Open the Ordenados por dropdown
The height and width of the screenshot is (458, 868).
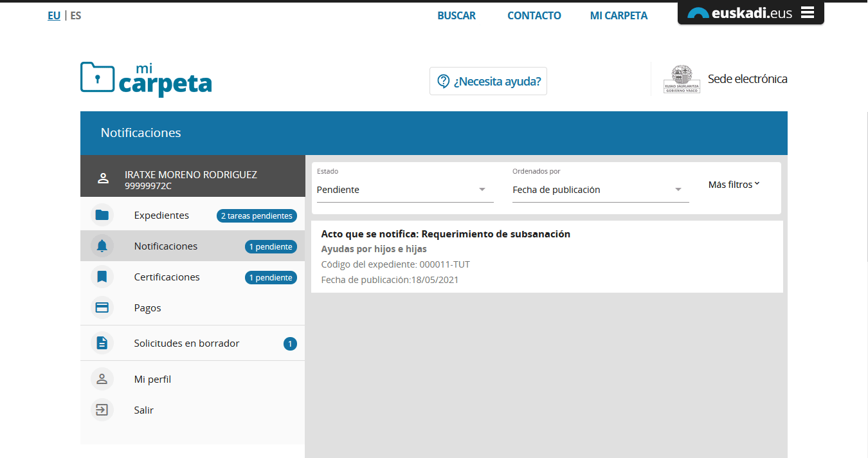(x=600, y=190)
